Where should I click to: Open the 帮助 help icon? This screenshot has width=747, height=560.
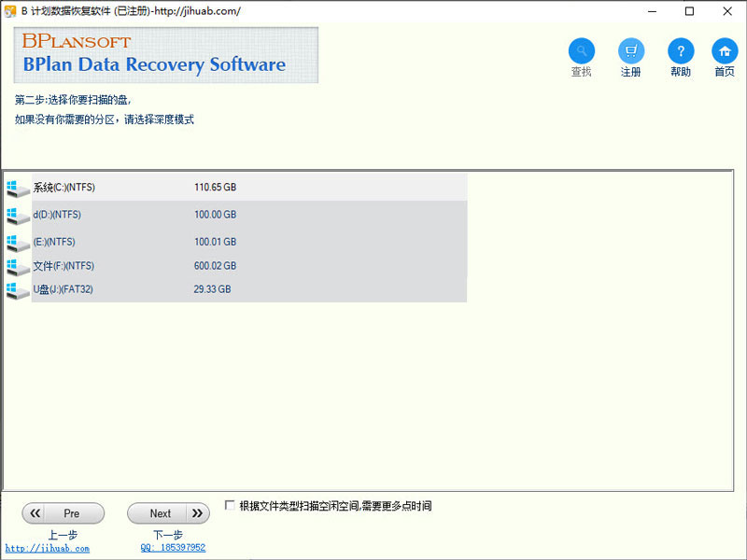(x=681, y=51)
